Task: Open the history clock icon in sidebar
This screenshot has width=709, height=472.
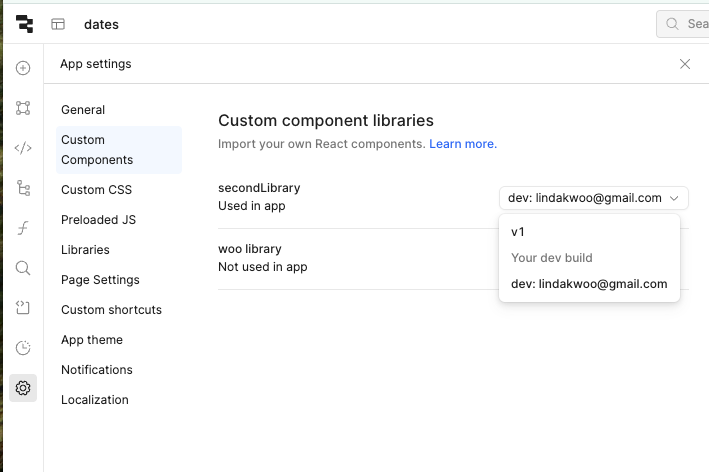Action: (x=23, y=348)
